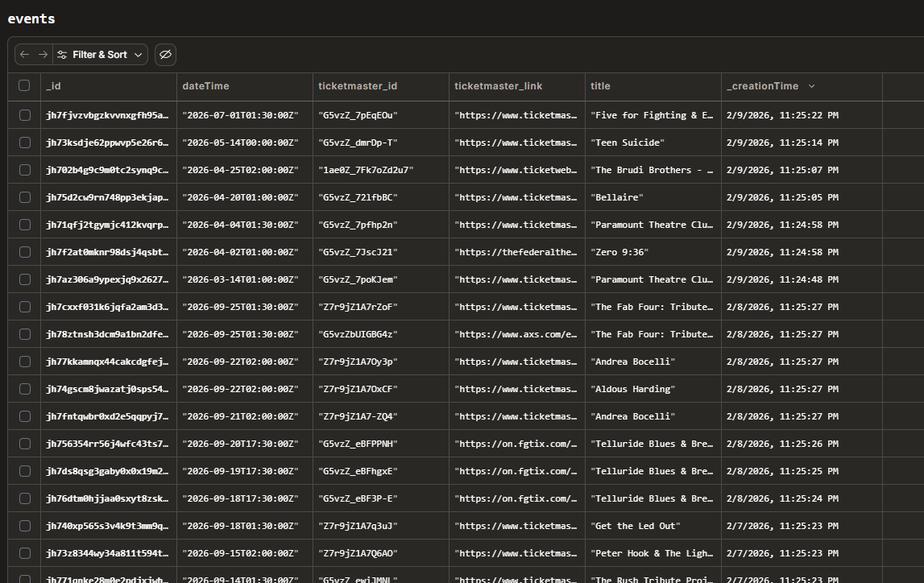The height and width of the screenshot is (583, 924).
Task: Check the row for "Teen Suicide"
Action: pos(25,143)
